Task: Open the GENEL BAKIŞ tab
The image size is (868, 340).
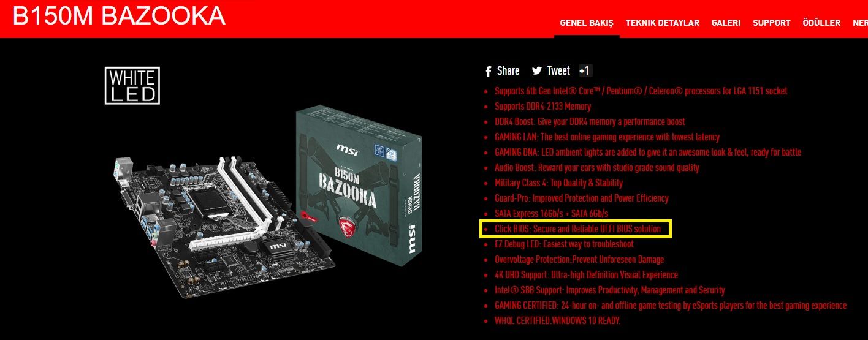Action: pos(587,23)
